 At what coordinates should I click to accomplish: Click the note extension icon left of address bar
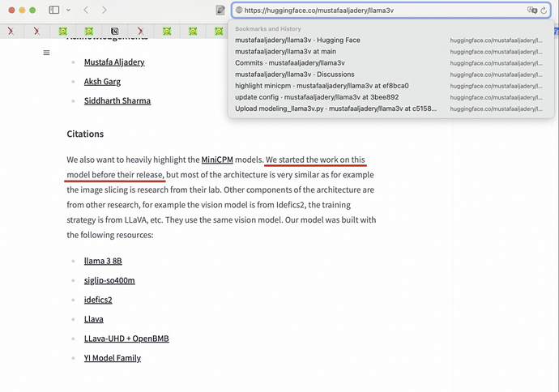coord(220,11)
